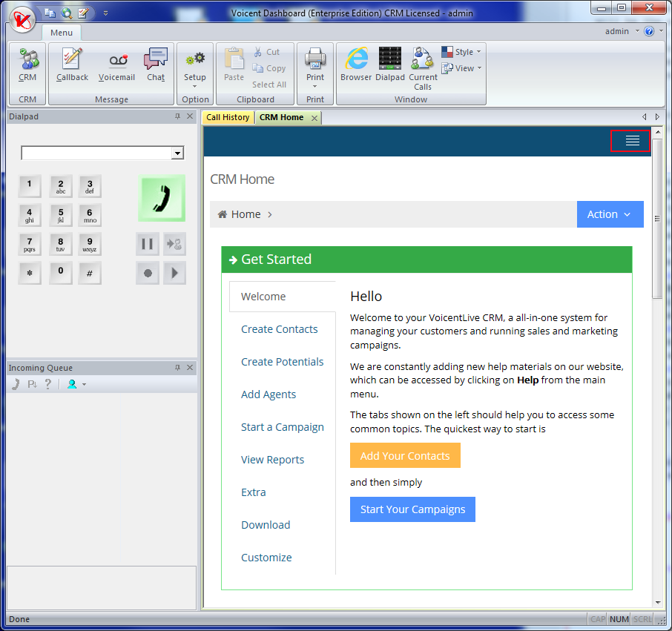Open the Print dropdown button
Image resolution: width=672 pixels, height=631 pixels.
[315, 67]
